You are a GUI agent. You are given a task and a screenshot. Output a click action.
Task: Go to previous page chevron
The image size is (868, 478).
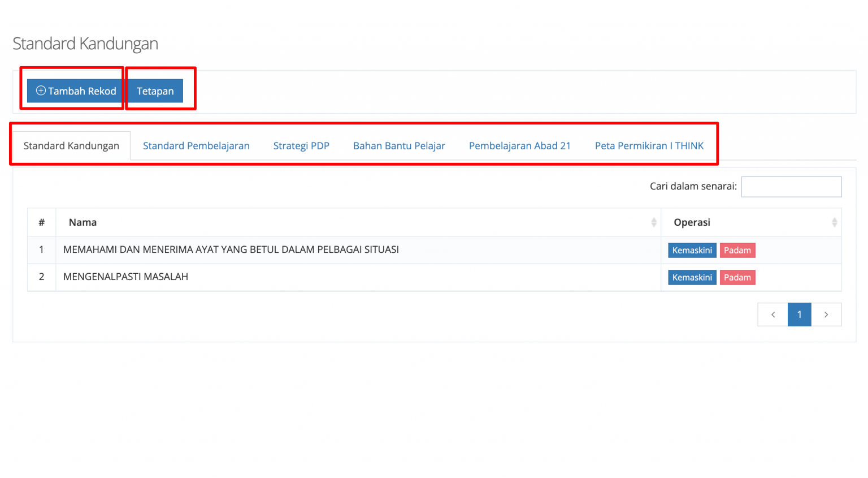[x=772, y=315]
